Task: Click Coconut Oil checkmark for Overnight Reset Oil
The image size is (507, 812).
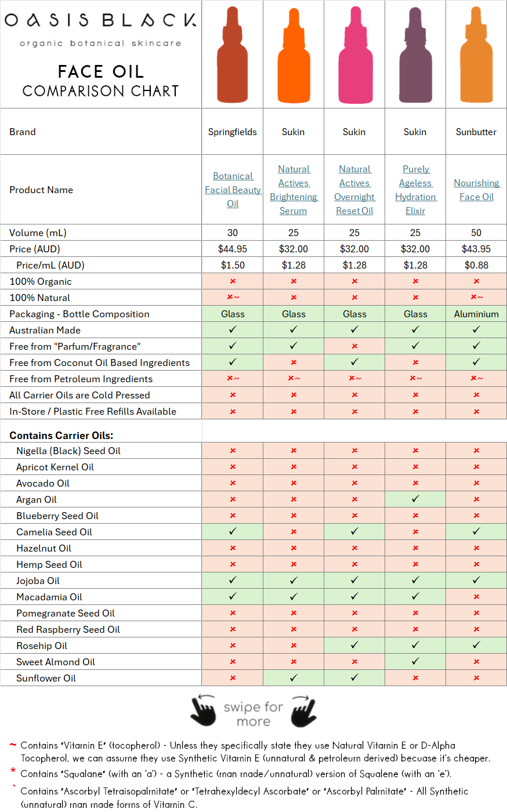Action: pyautogui.click(x=354, y=362)
